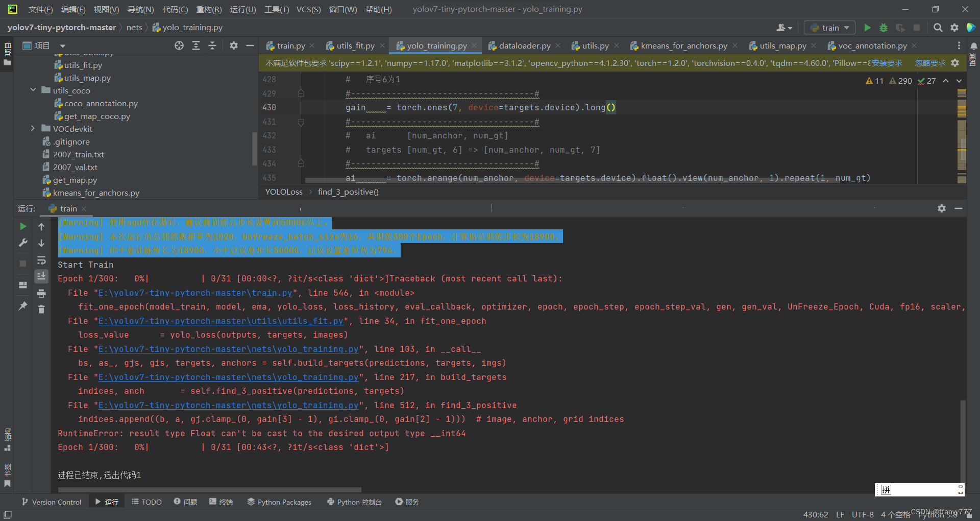
Task: Expand the VOCdevkit folder
Action: point(33,128)
